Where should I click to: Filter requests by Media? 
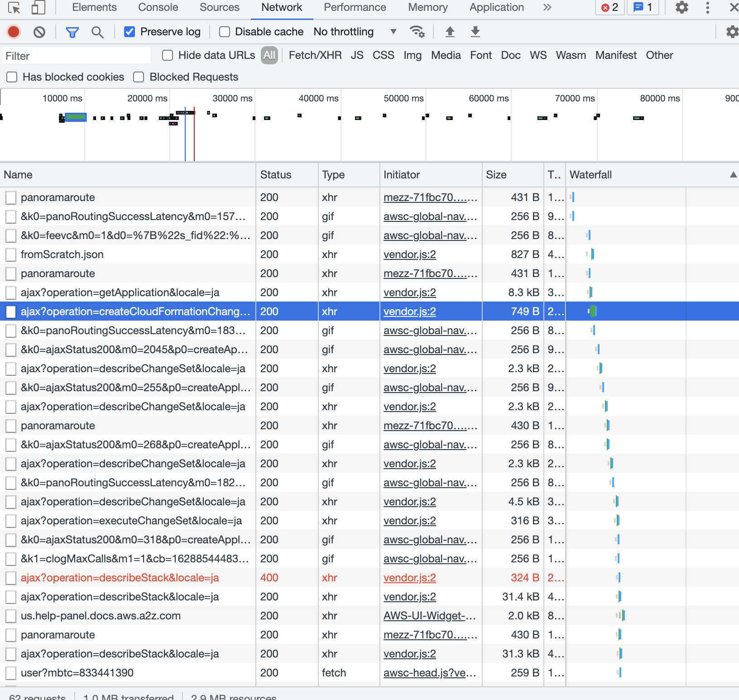[x=446, y=55]
